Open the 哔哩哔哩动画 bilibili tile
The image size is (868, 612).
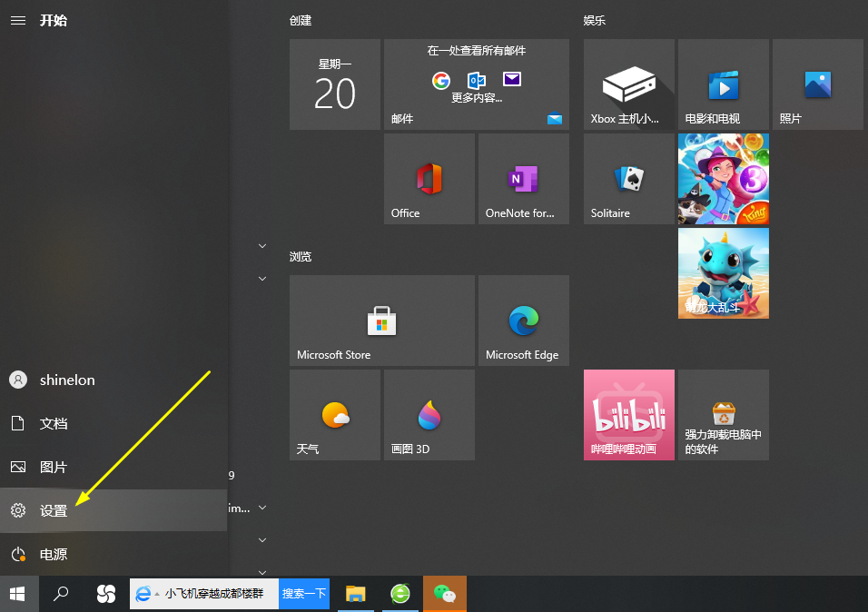click(629, 415)
